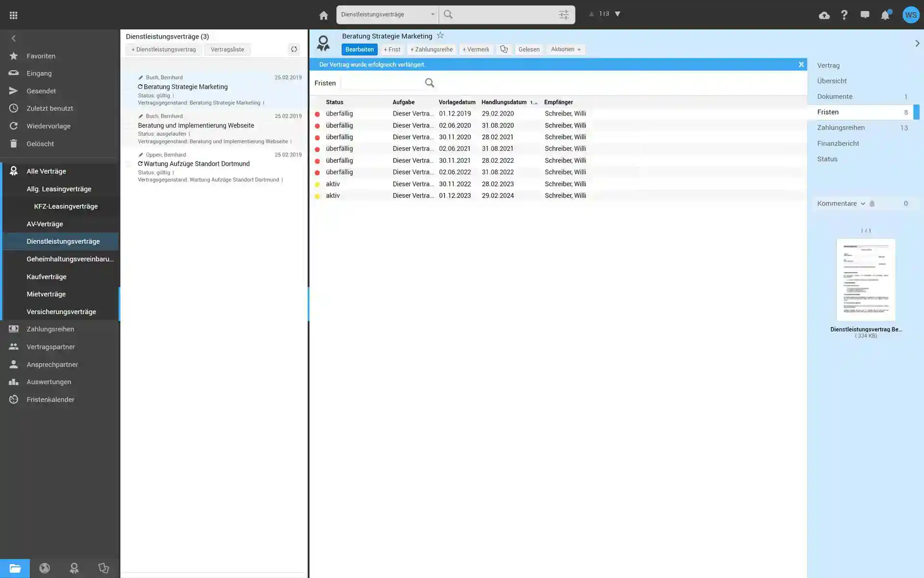The height and width of the screenshot is (578, 924).
Task: Tick checkbox for Beratung und Implementierung Webseite
Action: pyautogui.click(x=128, y=126)
